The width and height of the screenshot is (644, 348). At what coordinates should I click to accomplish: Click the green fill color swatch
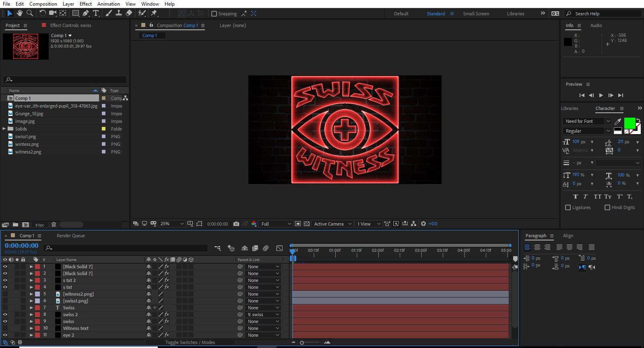(x=630, y=123)
